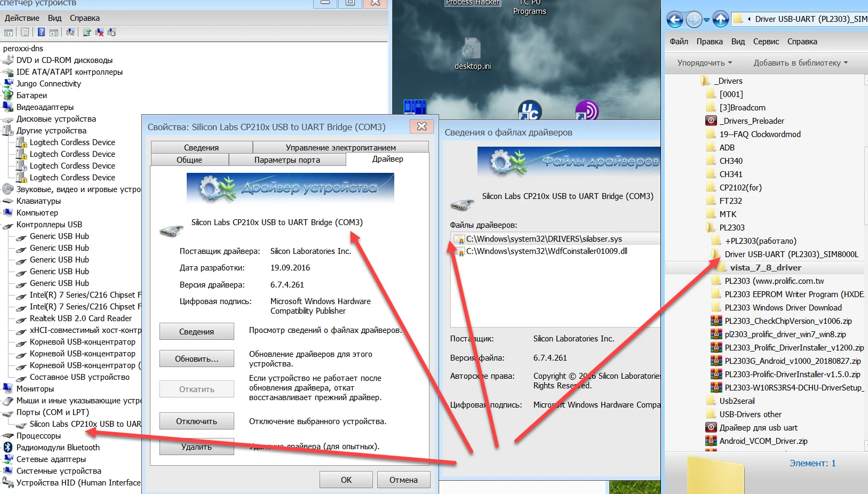Click the Explorer Forward arrow button
Viewport: 868px width, 494px height.
click(694, 20)
